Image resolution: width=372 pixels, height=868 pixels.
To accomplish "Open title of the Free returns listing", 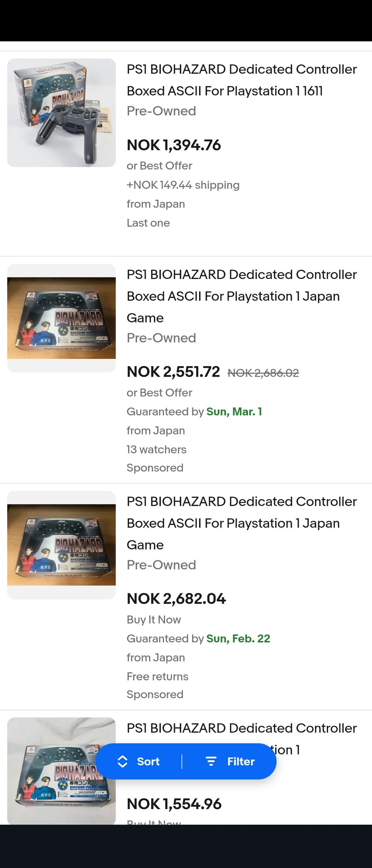I will tap(241, 523).
